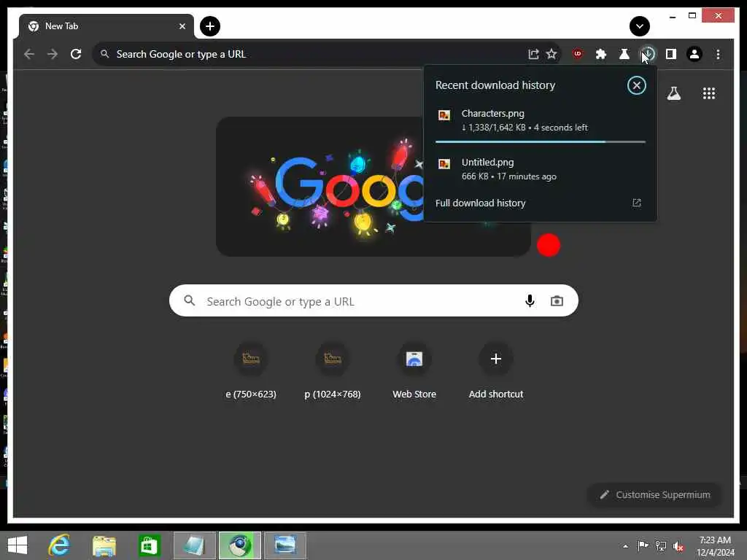Close the Recent download history popup
Viewport: 747px width, 560px height.
tap(636, 86)
